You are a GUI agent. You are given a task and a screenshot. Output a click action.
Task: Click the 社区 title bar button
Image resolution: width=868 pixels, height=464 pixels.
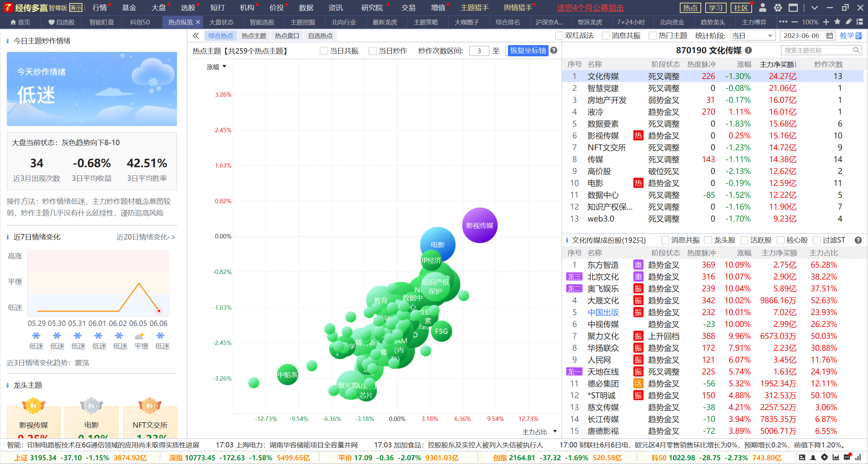coord(741,7)
